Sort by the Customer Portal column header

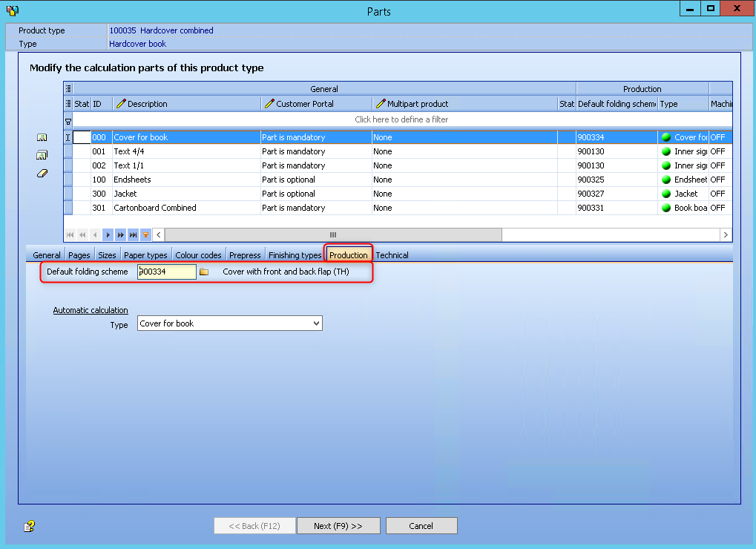(x=316, y=104)
